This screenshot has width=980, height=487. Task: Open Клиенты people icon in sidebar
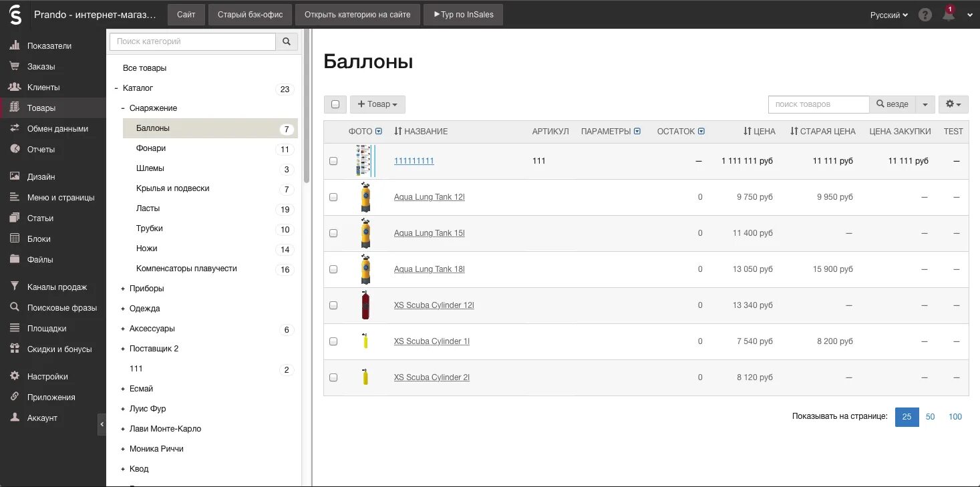(14, 87)
